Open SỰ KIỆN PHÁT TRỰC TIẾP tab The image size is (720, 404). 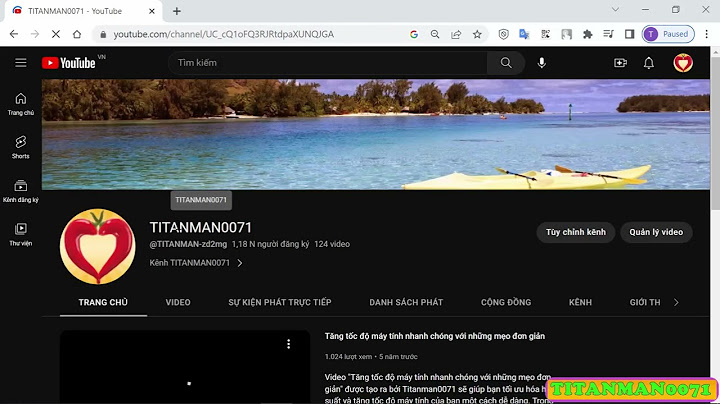[280, 302]
